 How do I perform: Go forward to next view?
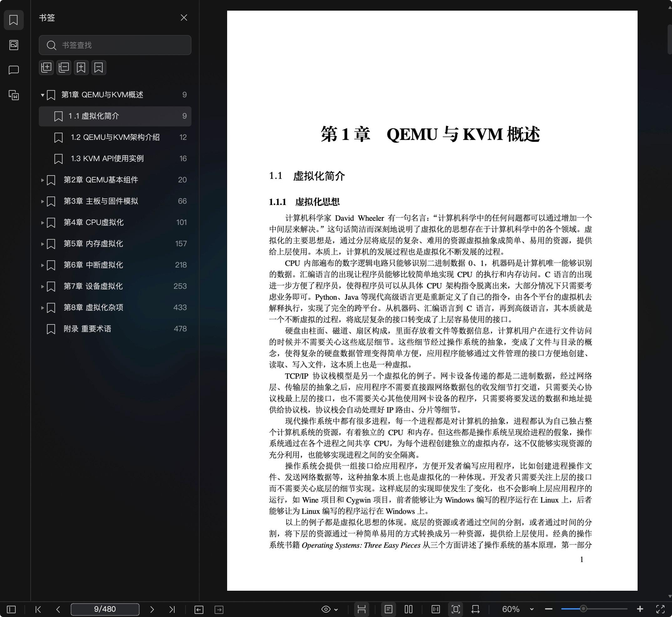click(x=219, y=610)
